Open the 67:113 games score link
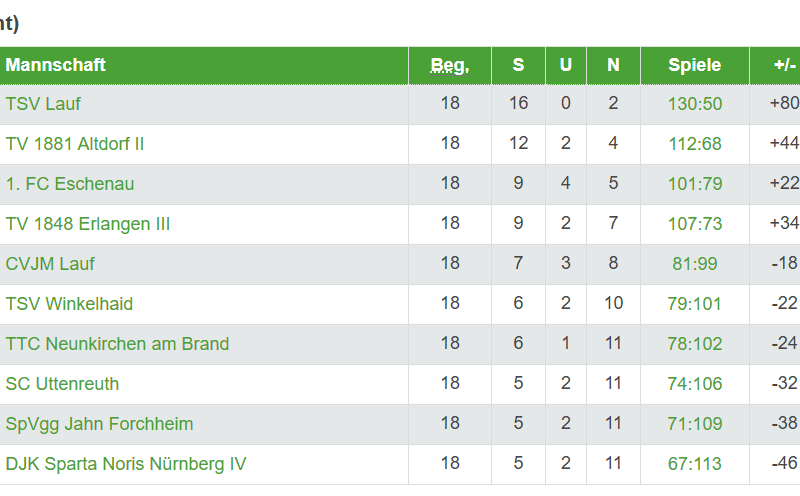The height and width of the screenshot is (496, 800). 695,464
